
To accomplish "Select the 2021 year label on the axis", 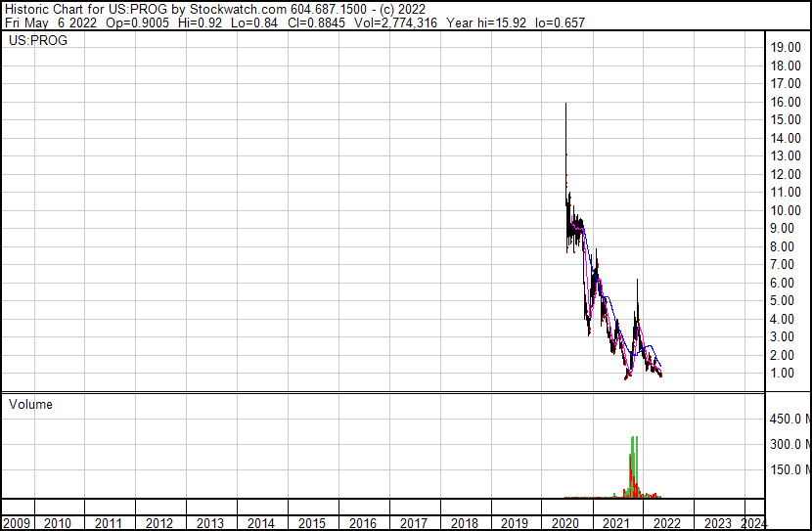I will [x=616, y=523].
